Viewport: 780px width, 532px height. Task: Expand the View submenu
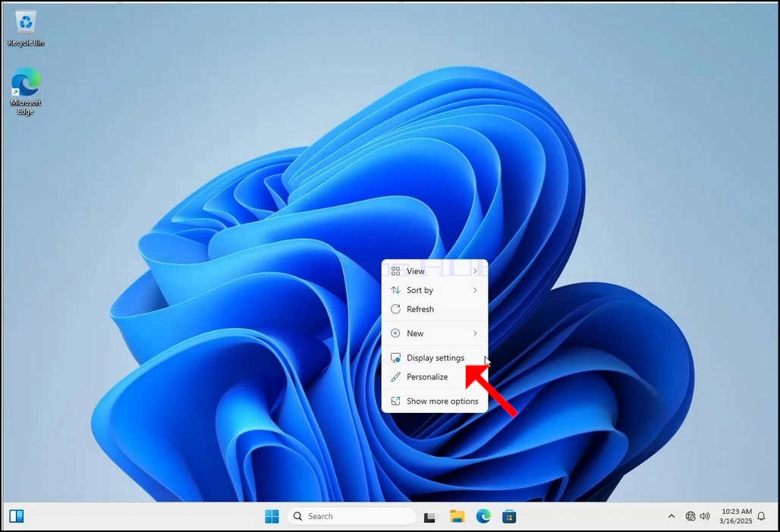pos(434,271)
